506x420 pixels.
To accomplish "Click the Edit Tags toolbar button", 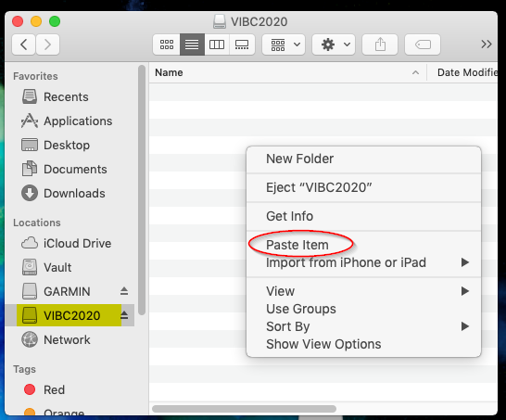I will [x=423, y=45].
